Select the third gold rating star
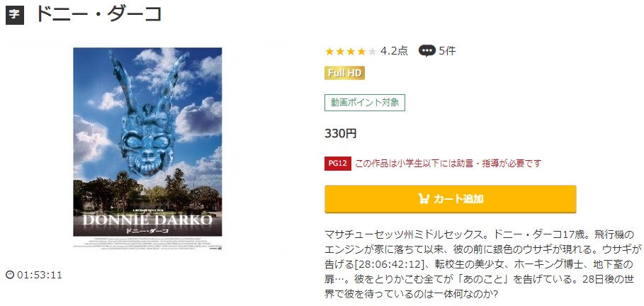This screenshot has height=306, width=644. coord(351,51)
